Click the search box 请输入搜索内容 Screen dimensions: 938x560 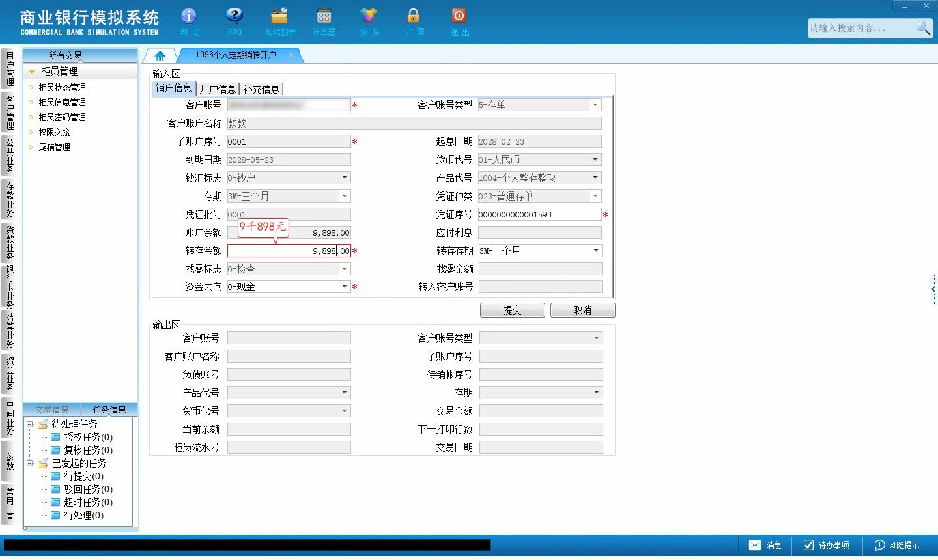[x=861, y=28]
